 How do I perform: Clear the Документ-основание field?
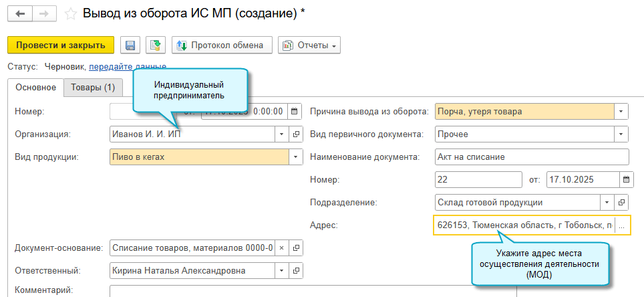pos(282,248)
